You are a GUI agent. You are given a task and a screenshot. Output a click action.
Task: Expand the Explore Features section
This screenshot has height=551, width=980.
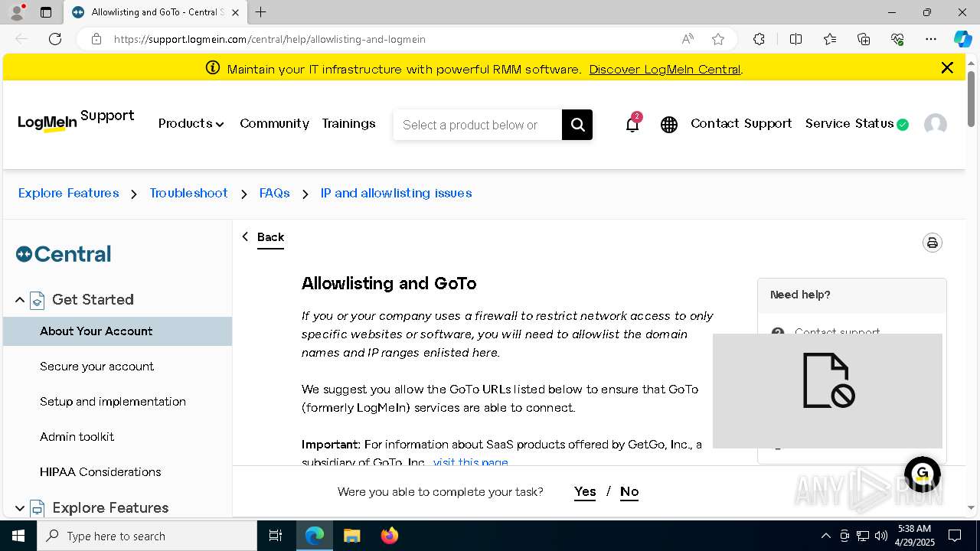[20, 507]
